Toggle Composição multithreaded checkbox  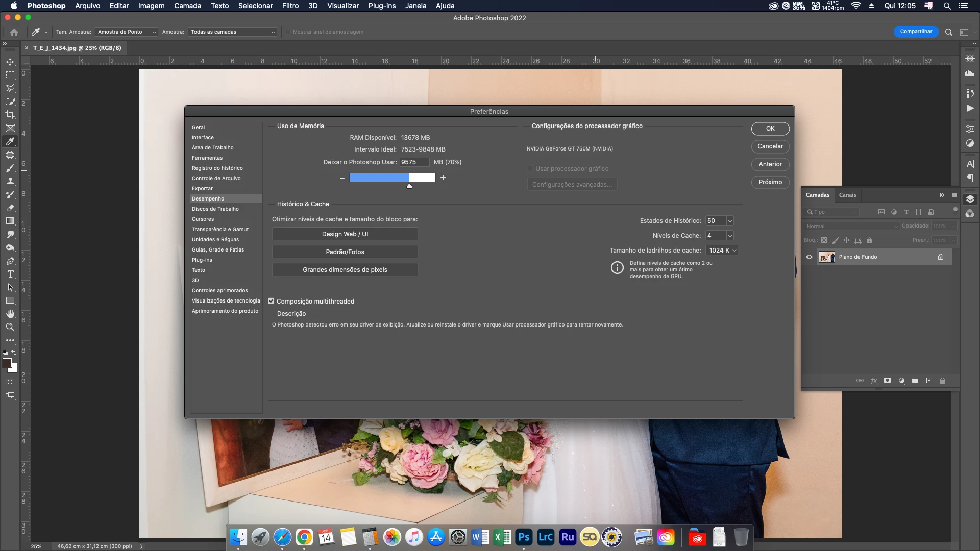[x=271, y=301]
